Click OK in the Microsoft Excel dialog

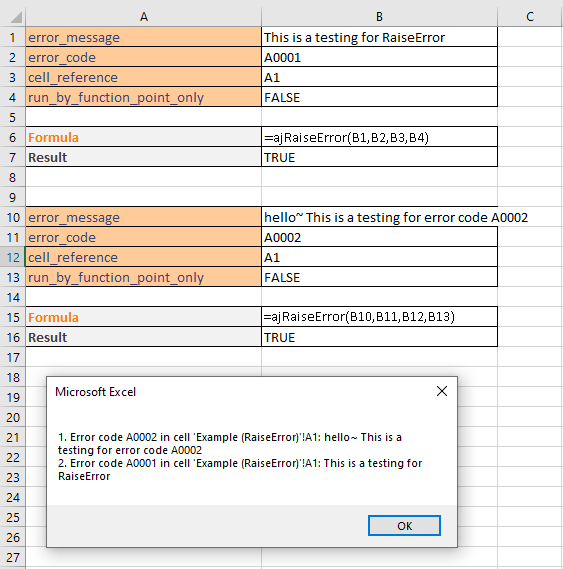pyautogui.click(x=404, y=525)
